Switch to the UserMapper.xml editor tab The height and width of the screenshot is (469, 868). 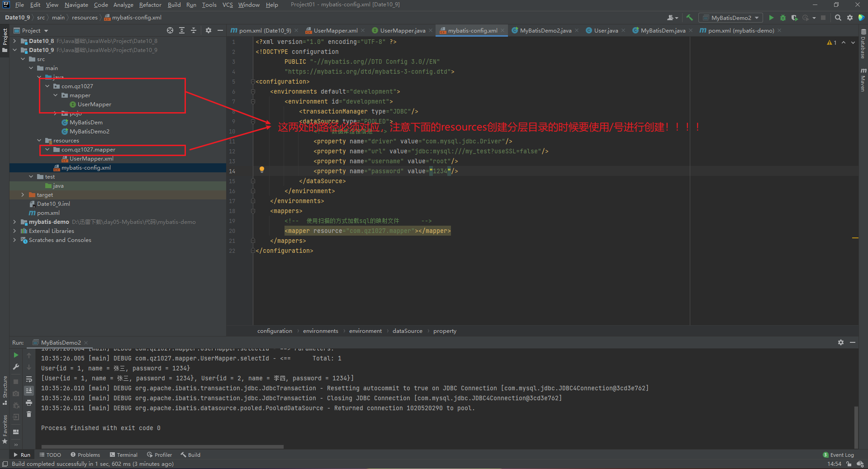pyautogui.click(x=336, y=30)
